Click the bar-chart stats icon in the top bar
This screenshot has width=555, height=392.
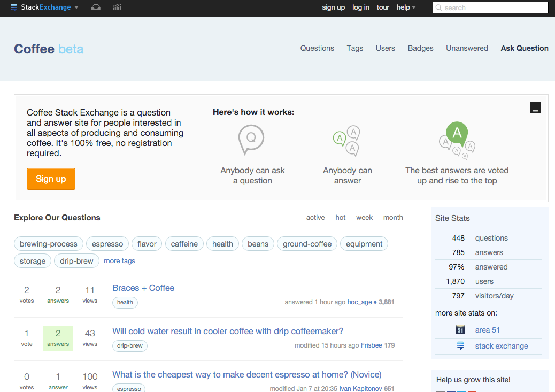(116, 7)
